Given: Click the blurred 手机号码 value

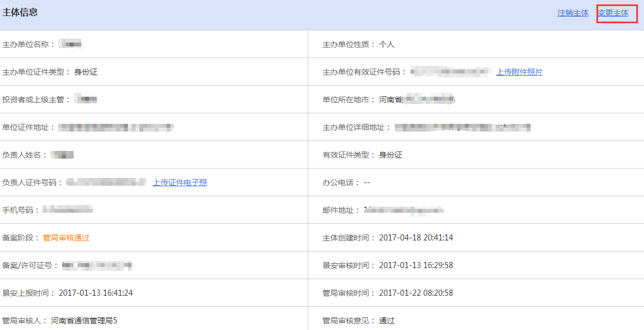Looking at the screenshot, I should click(x=68, y=210).
